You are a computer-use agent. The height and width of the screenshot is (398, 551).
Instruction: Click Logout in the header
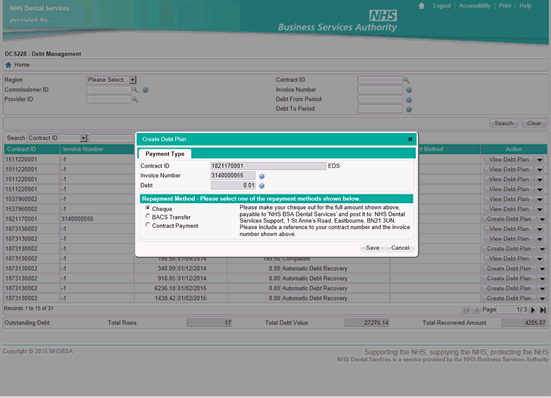pos(442,6)
